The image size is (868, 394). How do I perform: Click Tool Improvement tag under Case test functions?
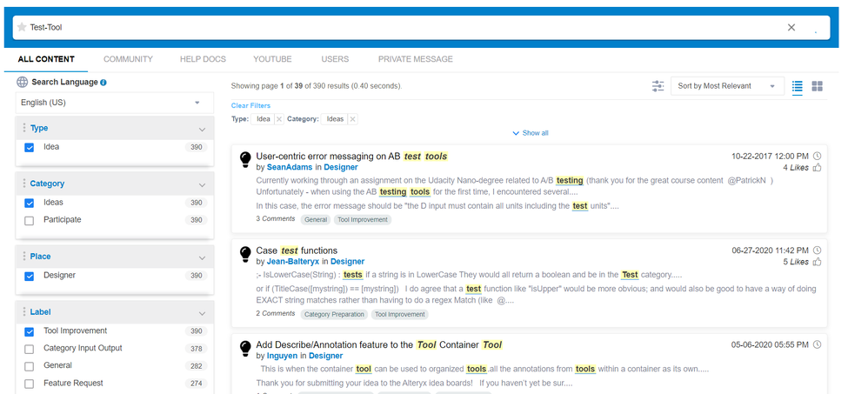click(400, 314)
